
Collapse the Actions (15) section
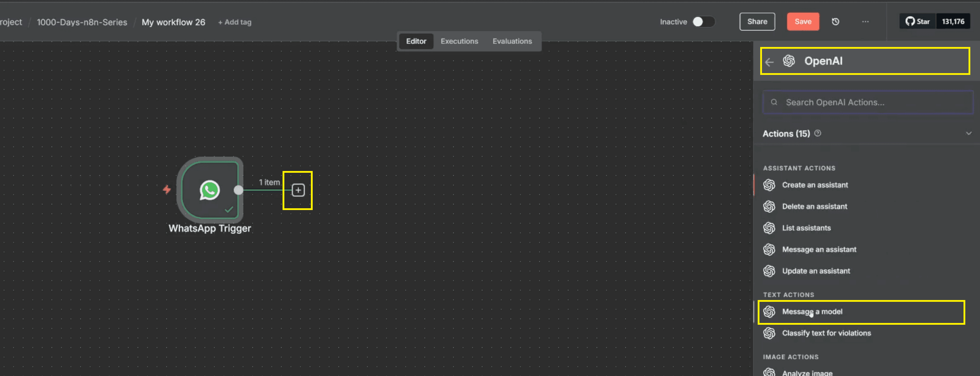[x=967, y=133]
